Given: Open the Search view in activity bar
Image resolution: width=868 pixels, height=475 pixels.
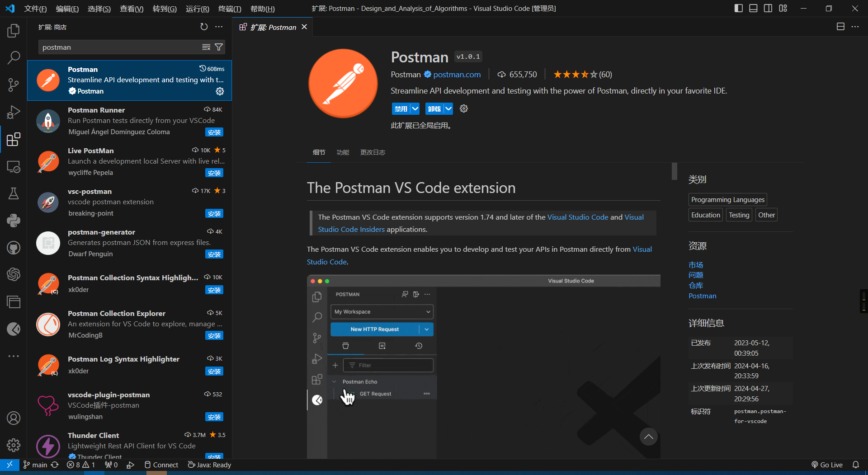Looking at the screenshot, I should click(14, 58).
